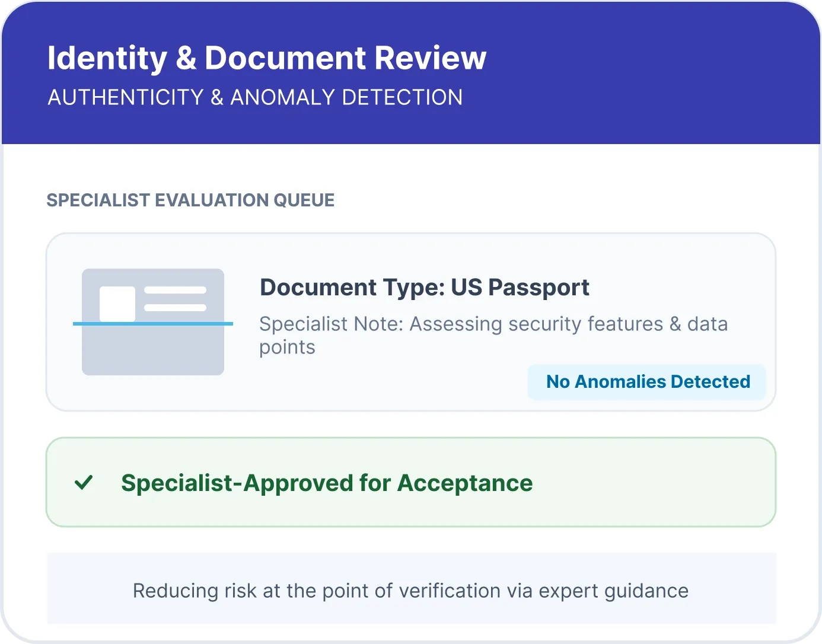Screen dimensions: 822x644
Task: Click the lower white text line in document icon
Action: (x=175, y=308)
